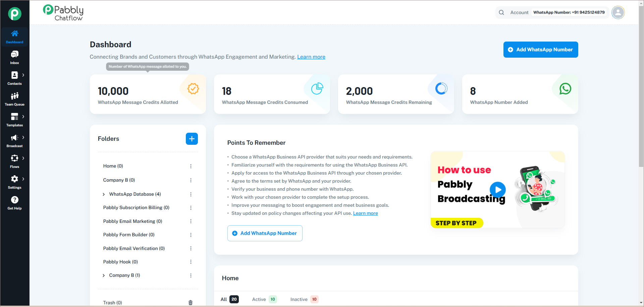Expand the Settings submenu chevron
The width and height of the screenshot is (644, 307).
click(23, 179)
